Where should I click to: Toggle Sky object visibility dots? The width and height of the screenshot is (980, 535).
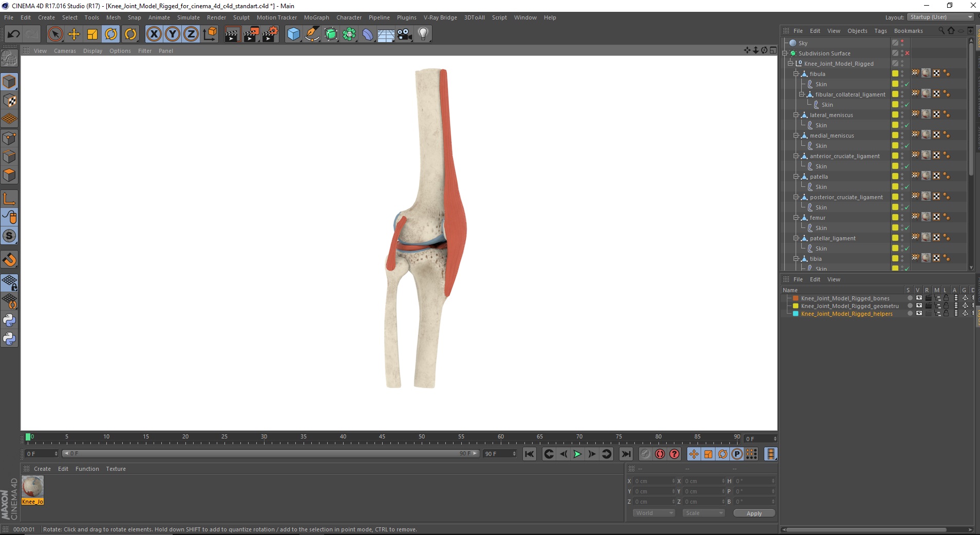tap(902, 43)
